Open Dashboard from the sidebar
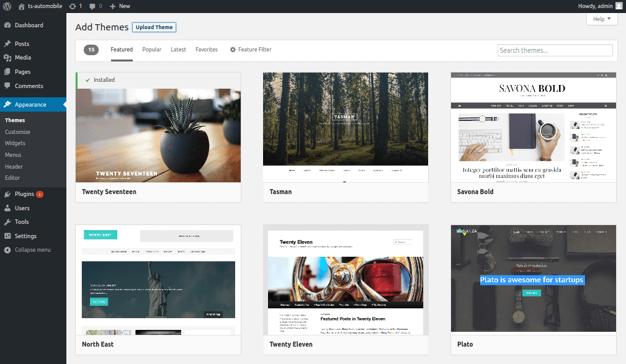 point(29,25)
